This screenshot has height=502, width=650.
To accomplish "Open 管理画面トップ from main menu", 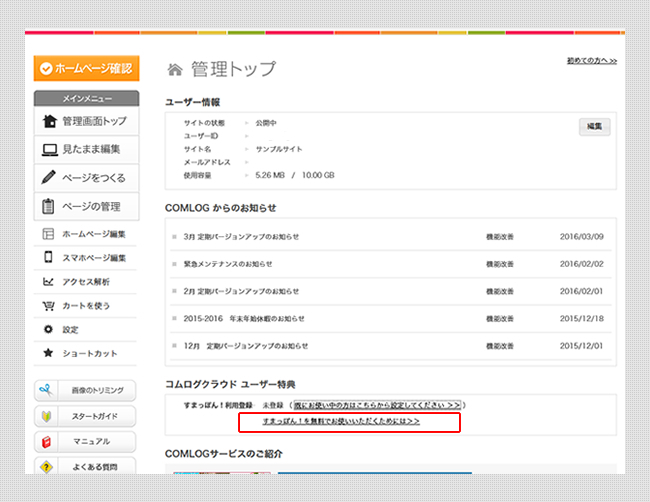I will (50, 121).
